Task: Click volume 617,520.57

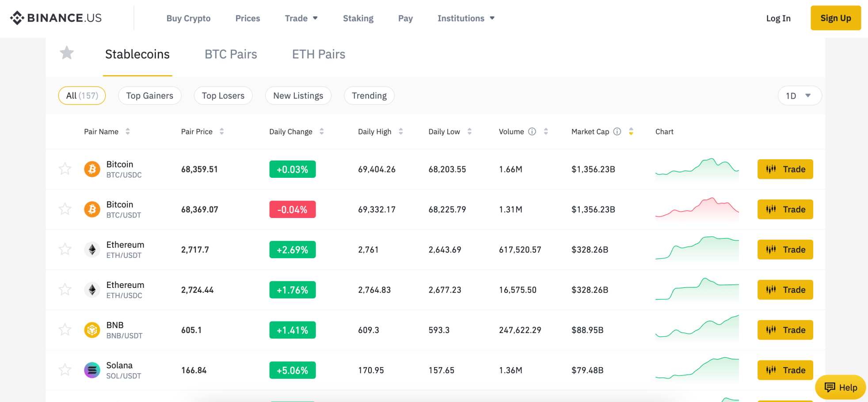Action: coord(520,250)
